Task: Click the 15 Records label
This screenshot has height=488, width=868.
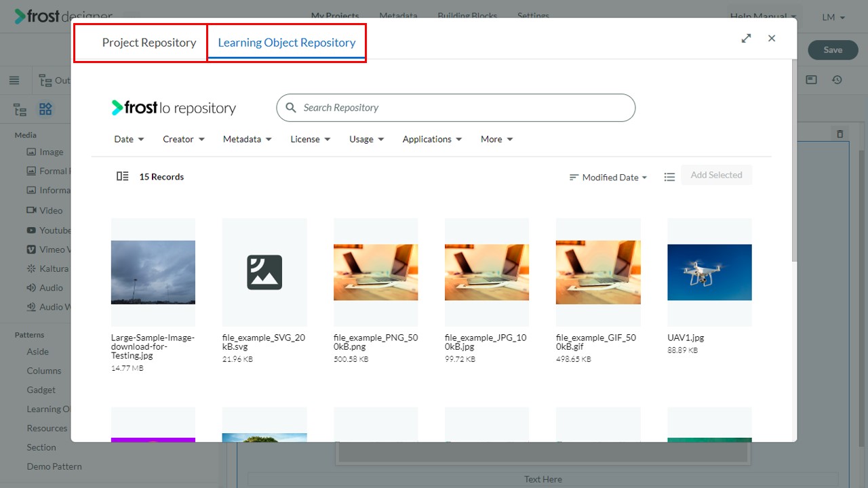Action: [x=161, y=177]
